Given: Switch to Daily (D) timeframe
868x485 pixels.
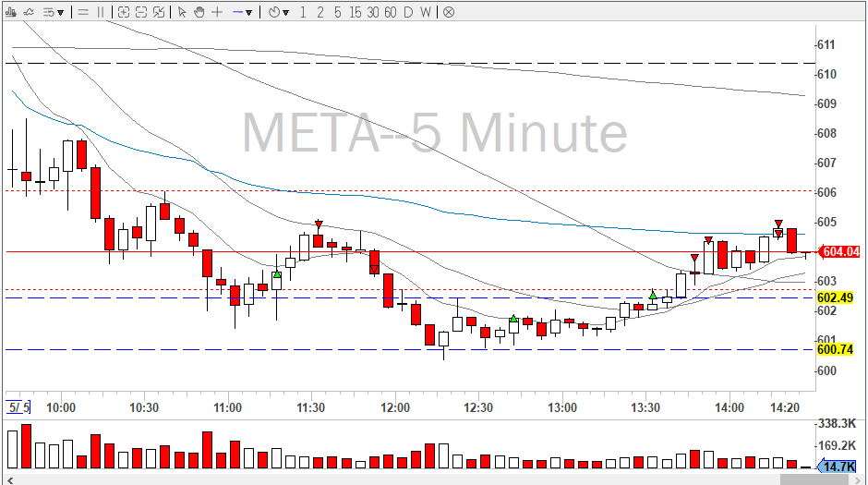Looking at the screenshot, I should [408, 12].
